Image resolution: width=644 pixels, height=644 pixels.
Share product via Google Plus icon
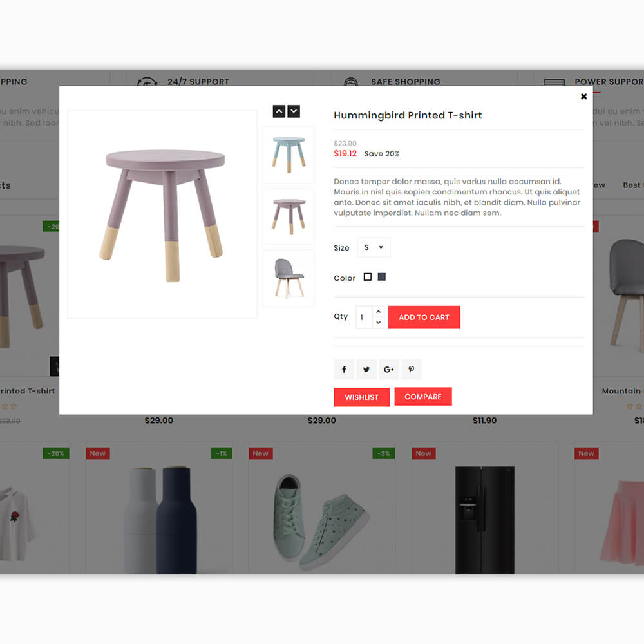388,369
